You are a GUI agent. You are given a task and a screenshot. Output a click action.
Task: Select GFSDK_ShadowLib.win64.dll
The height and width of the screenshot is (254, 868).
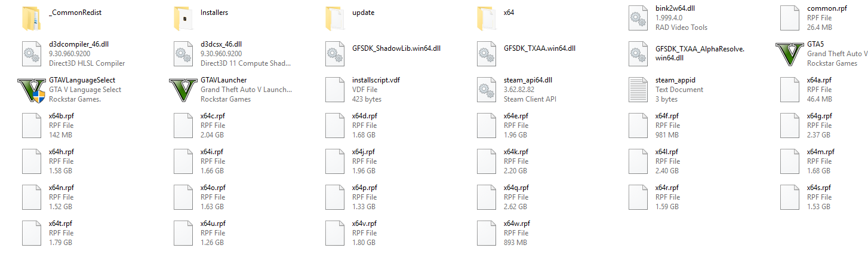click(x=383, y=54)
